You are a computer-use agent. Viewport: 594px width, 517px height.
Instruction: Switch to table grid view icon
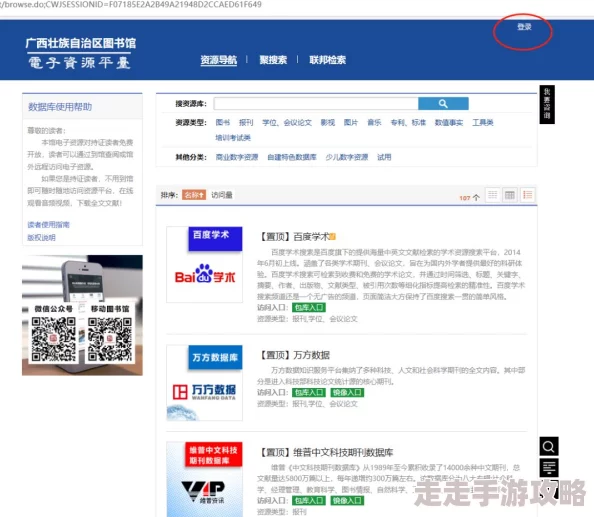pyautogui.click(x=510, y=195)
